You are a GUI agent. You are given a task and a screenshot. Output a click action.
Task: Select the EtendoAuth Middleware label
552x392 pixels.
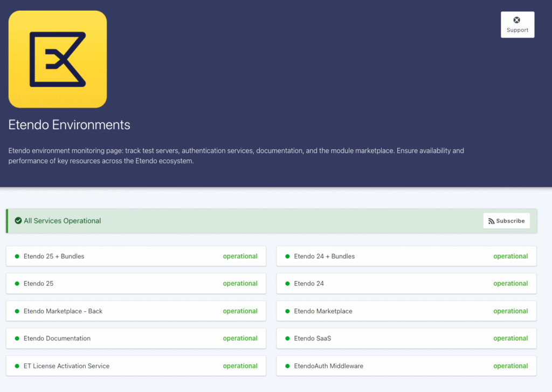(x=328, y=366)
